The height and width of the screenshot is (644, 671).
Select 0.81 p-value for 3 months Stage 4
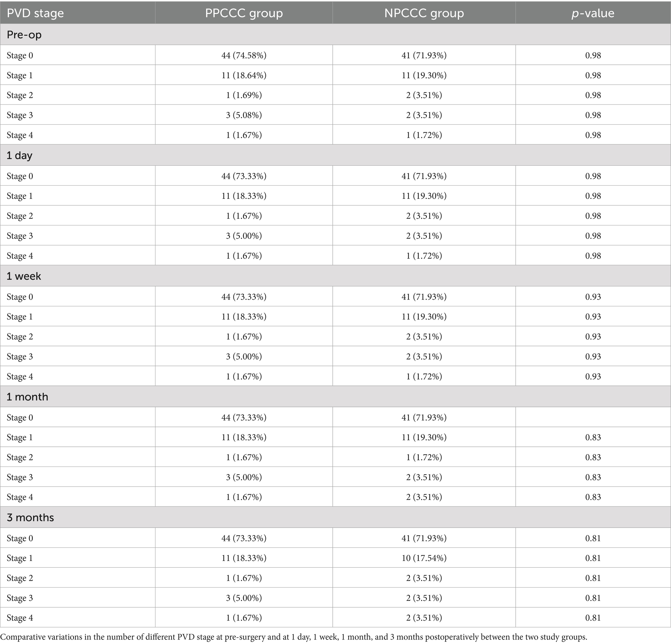click(x=593, y=618)
